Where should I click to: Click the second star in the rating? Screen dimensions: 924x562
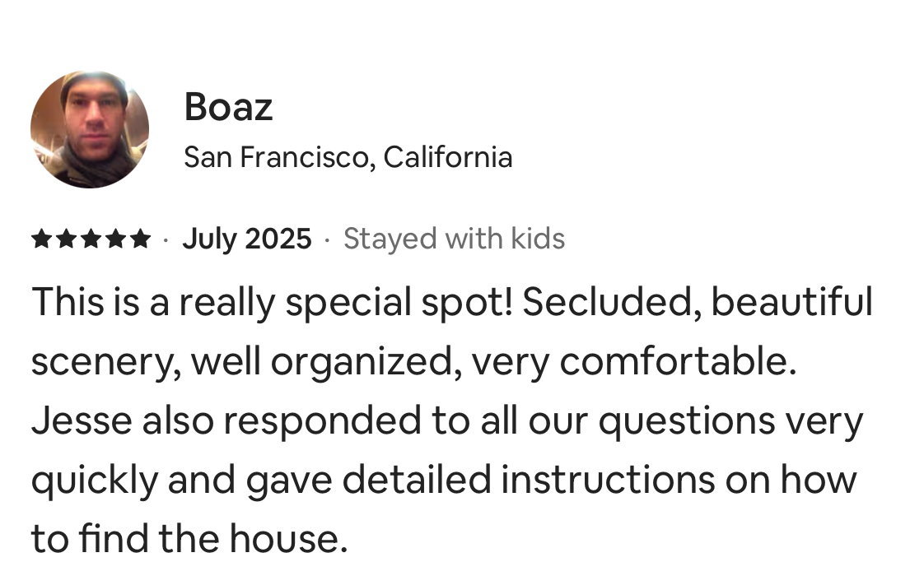tap(66, 239)
